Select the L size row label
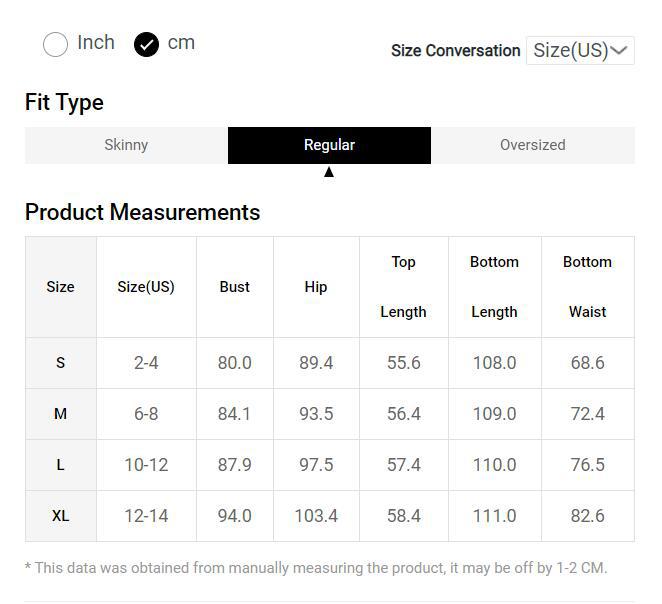The width and height of the screenshot is (662, 604). [60, 465]
